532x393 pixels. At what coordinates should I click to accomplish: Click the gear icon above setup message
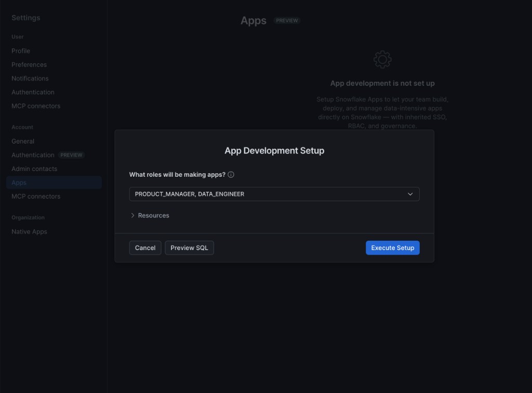pyautogui.click(x=382, y=59)
